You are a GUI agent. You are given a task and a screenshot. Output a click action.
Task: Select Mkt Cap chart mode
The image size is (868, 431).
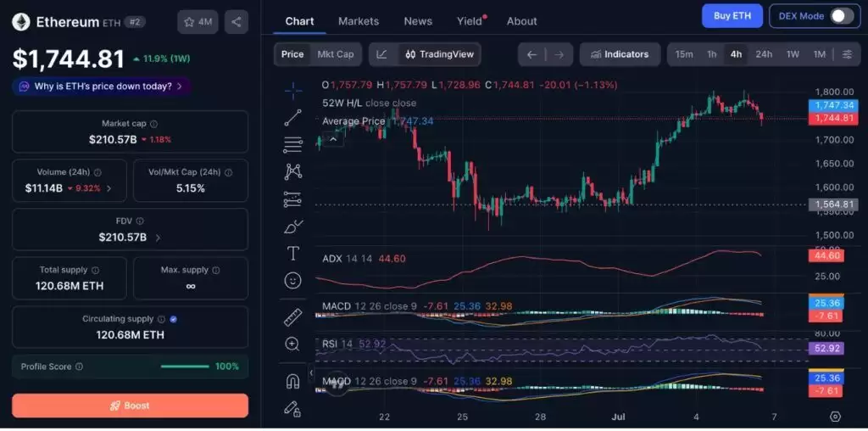[336, 54]
